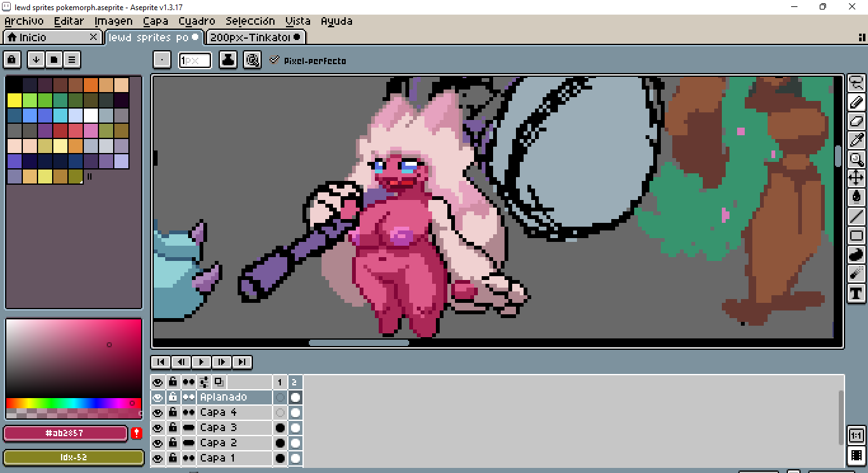Click the dynamics spiral icon button

[x=252, y=60]
